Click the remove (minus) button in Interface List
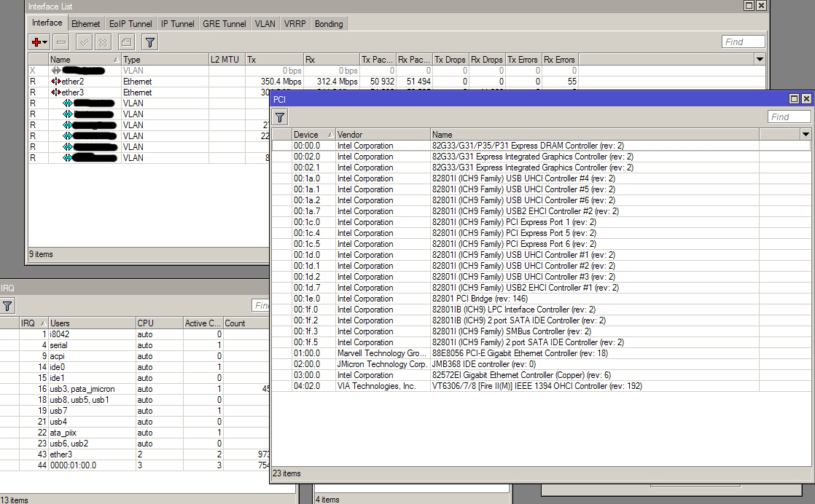815x504 pixels. pos(61,42)
